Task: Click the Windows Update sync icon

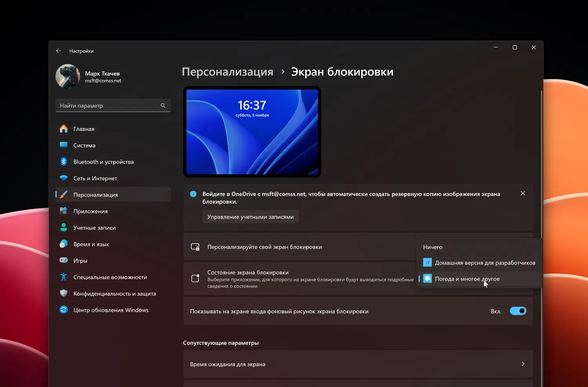Action: click(64, 310)
